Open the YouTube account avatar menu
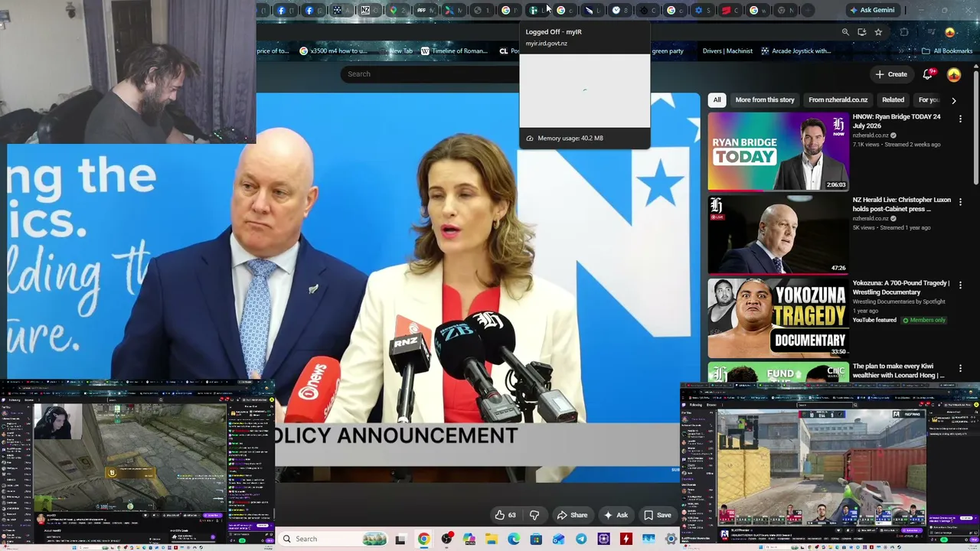980x551 pixels. pyautogui.click(x=954, y=74)
